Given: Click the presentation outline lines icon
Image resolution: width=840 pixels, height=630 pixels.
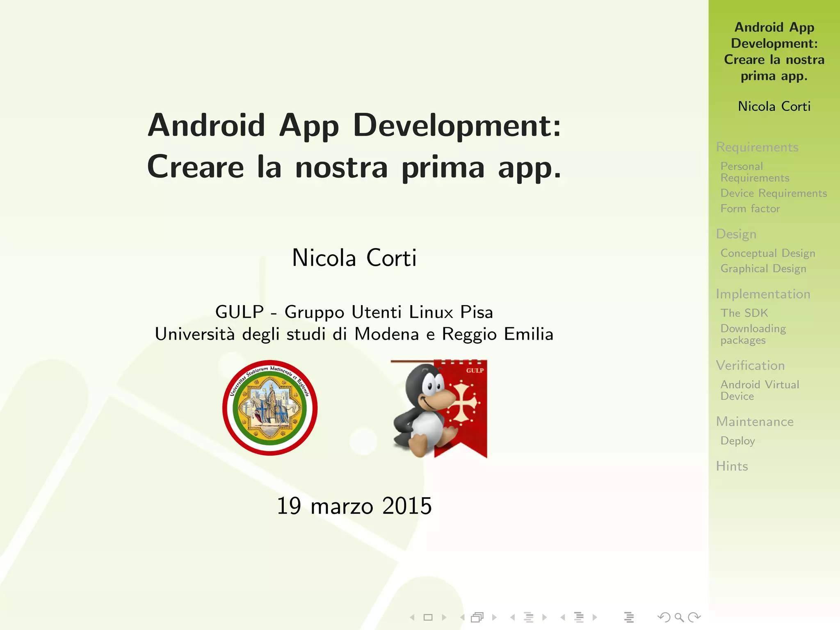Looking at the screenshot, I should click(x=629, y=617).
